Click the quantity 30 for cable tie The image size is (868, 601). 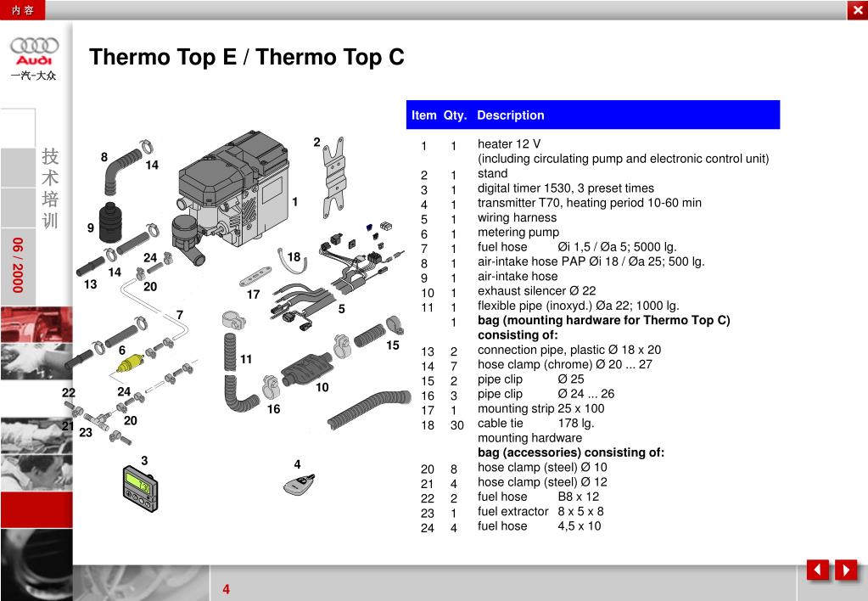coord(456,425)
